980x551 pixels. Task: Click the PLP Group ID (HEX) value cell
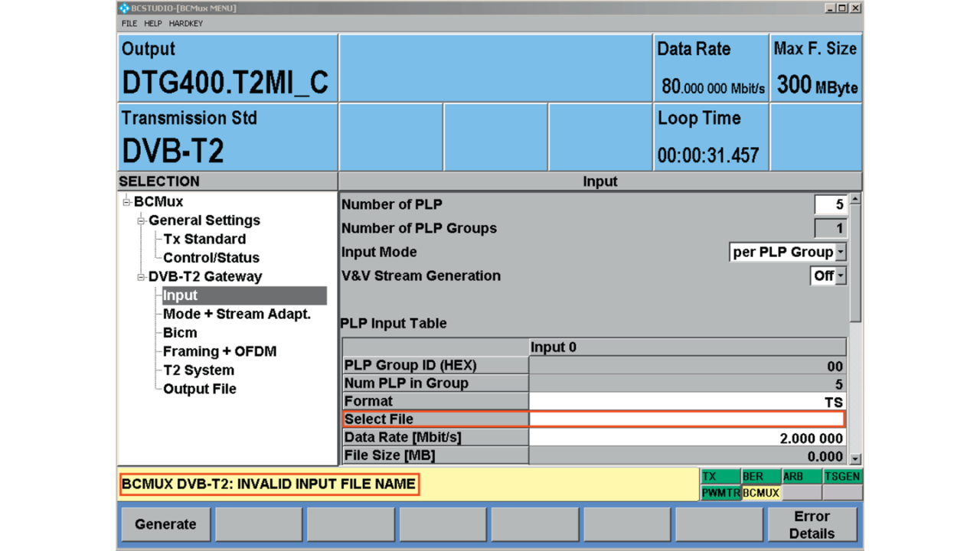point(688,366)
